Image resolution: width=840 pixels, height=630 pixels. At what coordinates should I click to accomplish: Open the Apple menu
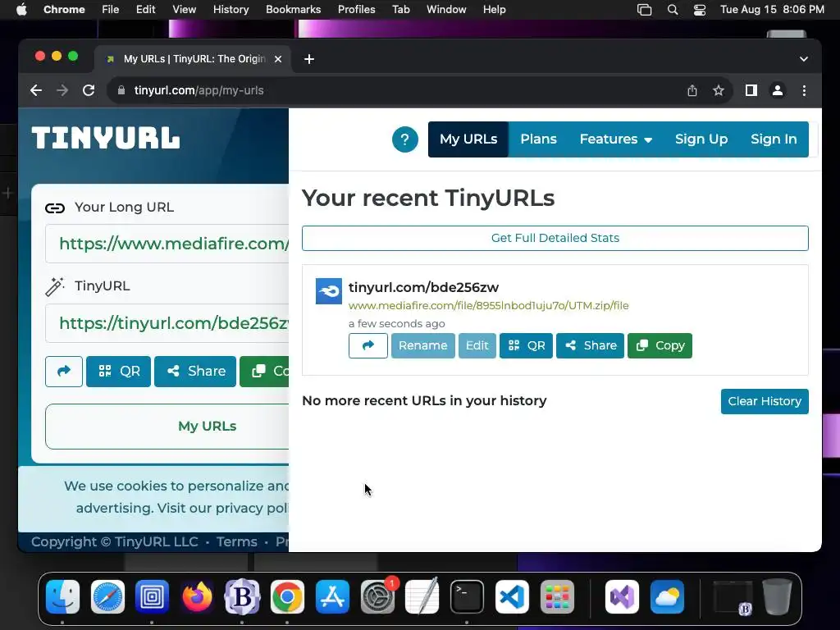[21, 10]
